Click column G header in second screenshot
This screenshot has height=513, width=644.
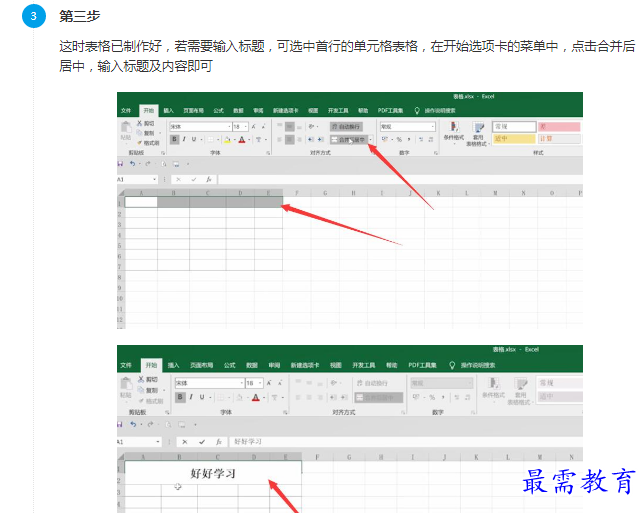(x=349, y=457)
